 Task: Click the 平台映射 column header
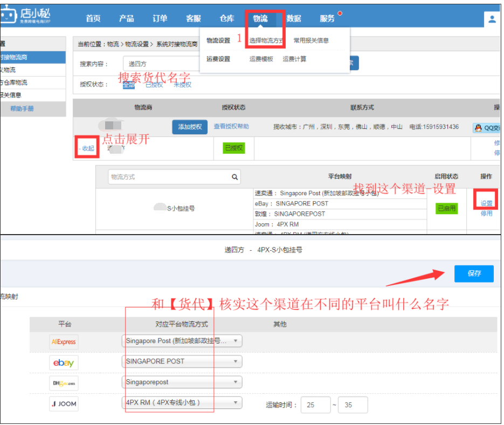point(340,176)
